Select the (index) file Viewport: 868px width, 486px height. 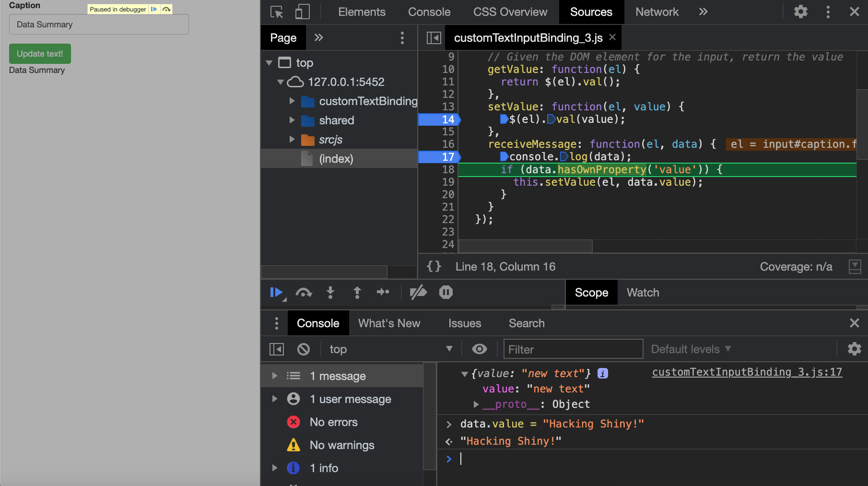click(x=336, y=159)
